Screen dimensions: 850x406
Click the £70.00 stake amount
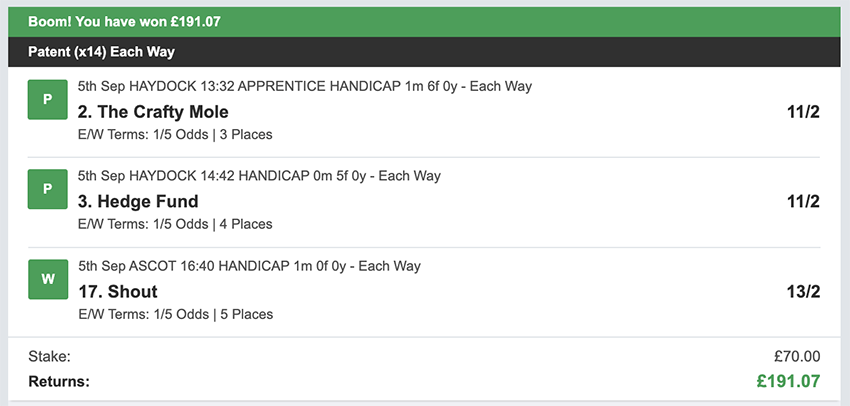coord(796,356)
